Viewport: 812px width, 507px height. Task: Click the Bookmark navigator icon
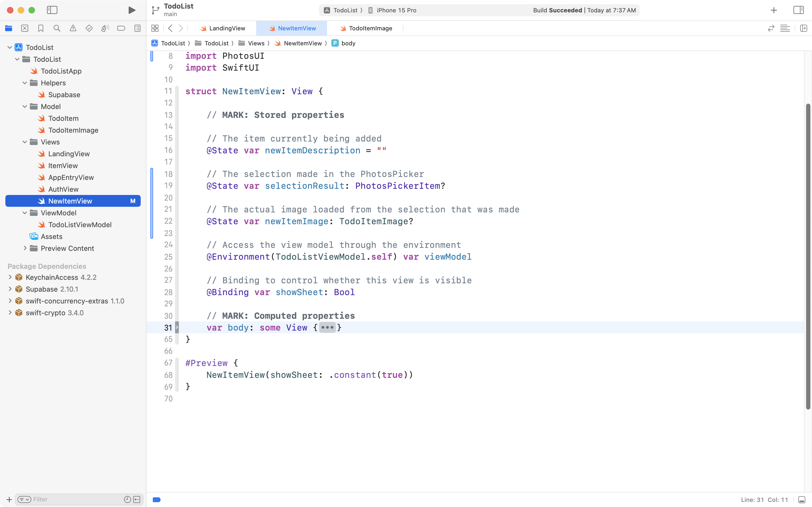point(41,28)
